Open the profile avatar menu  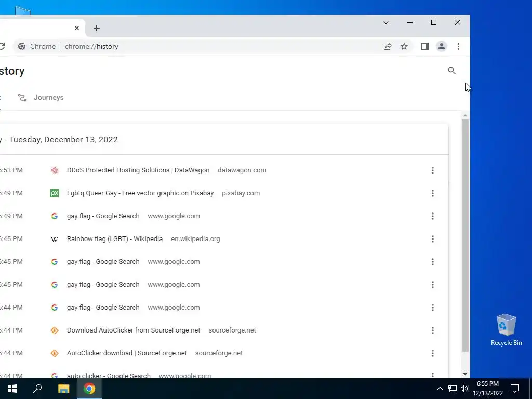(442, 46)
